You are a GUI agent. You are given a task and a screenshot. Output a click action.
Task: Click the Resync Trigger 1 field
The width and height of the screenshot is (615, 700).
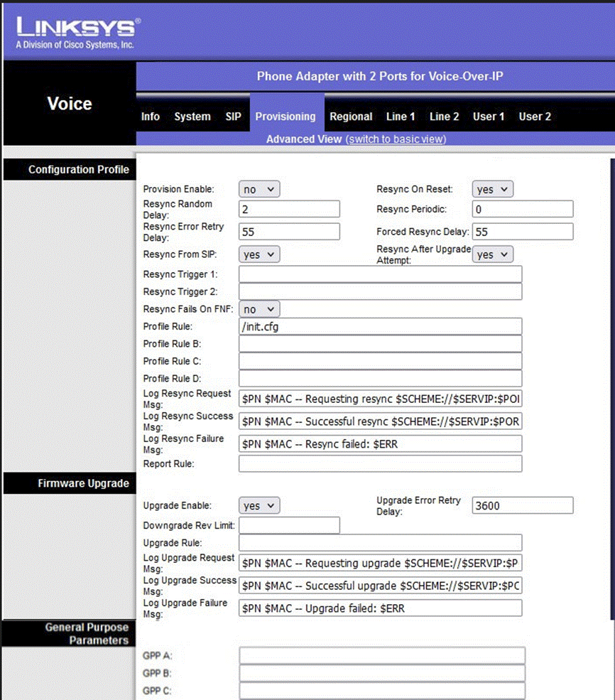pyautogui.click(x=381, y=274)
